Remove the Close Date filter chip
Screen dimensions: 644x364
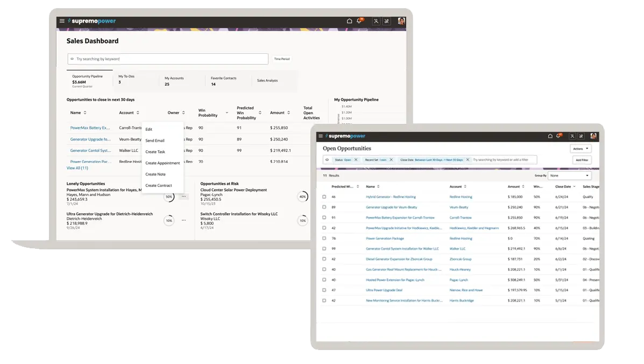click(468, 160)
